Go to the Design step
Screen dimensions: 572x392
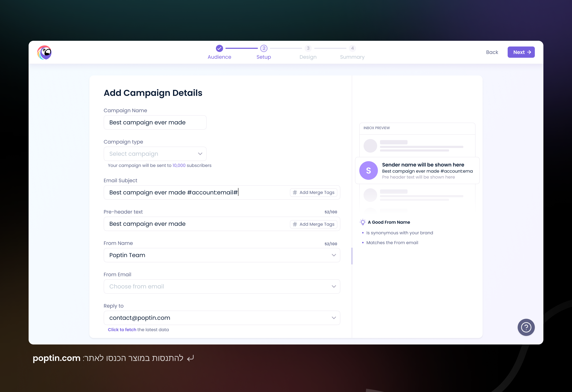308,57
